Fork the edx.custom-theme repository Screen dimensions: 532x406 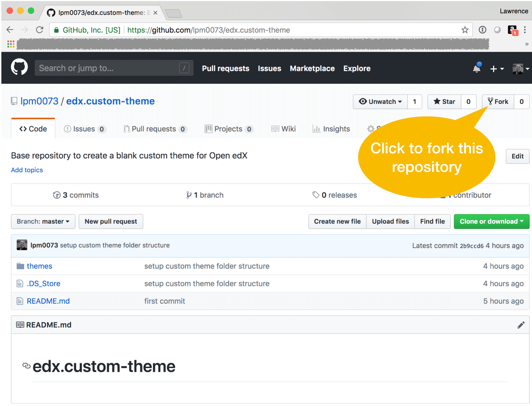coord(498,101)
